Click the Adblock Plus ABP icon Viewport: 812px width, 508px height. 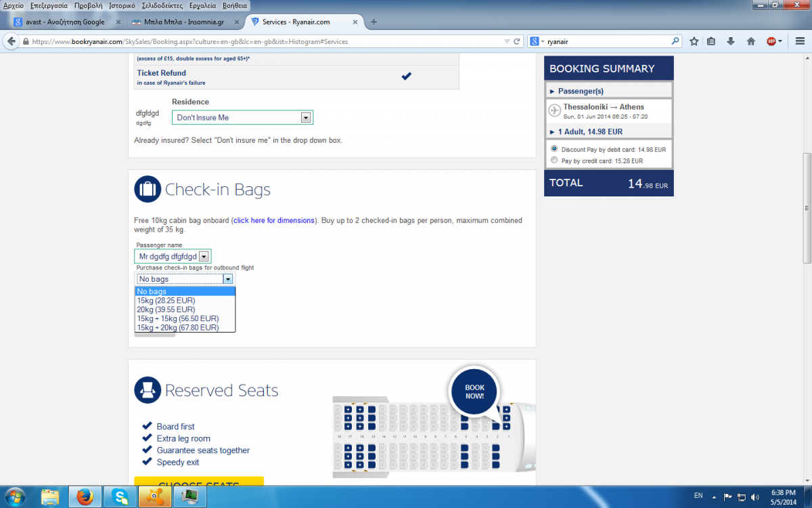click(x=771, y=41)
